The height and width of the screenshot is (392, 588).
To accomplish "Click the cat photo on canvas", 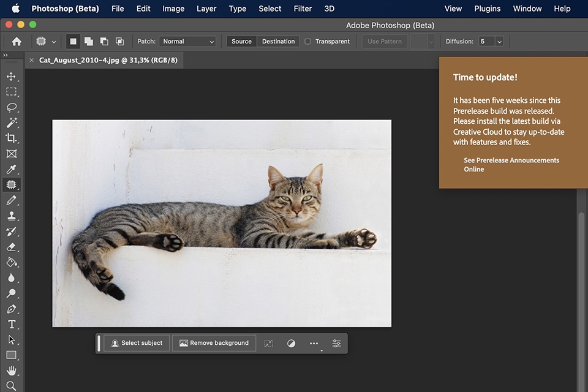I will [x=222, y=223].
